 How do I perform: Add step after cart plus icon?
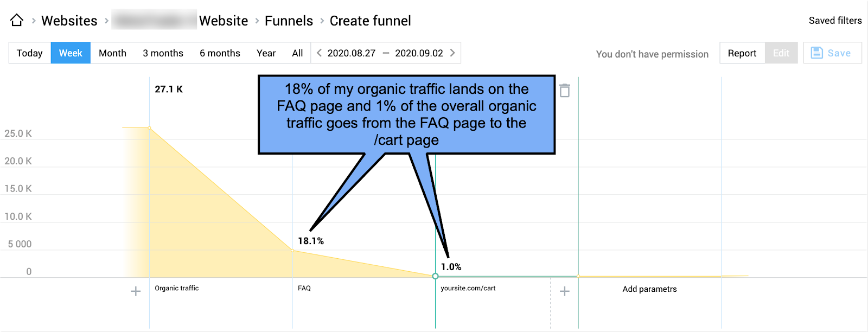point(565,291)
